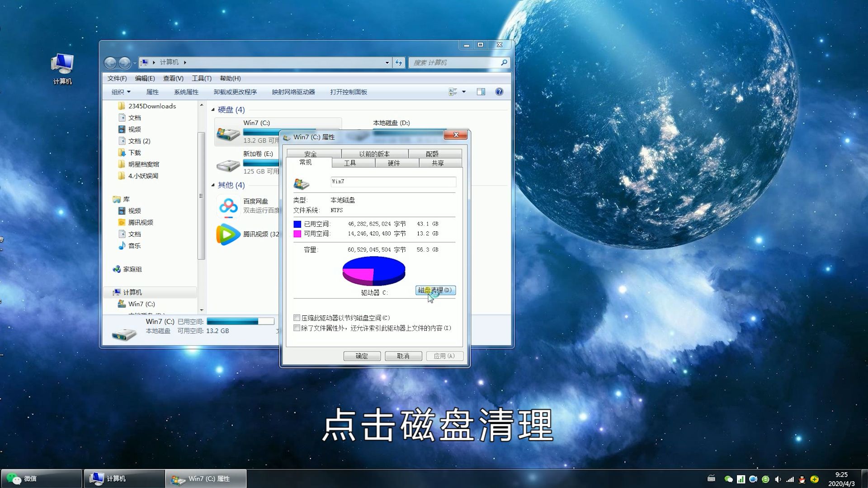Image resolution: width=868 pixels, height=488 pixels.
Task: Switch to the 以前的版本 tab
Action: (374, 154)
